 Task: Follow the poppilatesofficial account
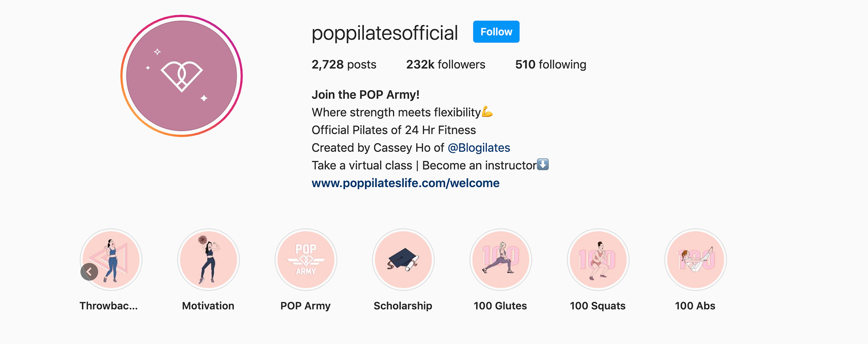[x=496, y=32]
